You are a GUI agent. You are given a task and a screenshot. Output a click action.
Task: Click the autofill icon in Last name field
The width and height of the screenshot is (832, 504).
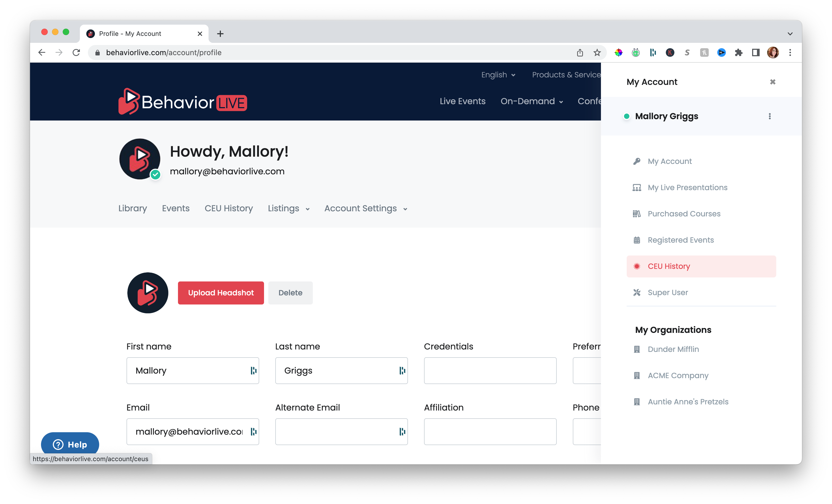point(402,371)
